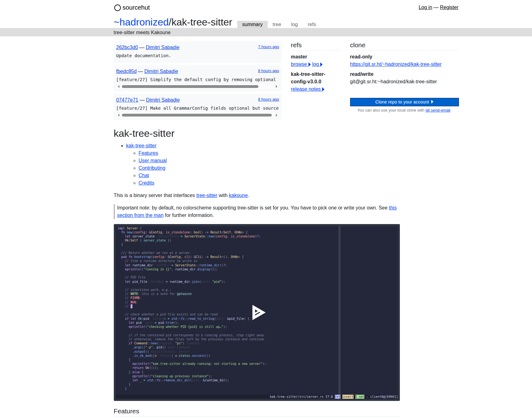Click Dimitri Sabadie on commit 07477e71
The width and height of the screenshot is (532, 418).
[x=163, y=100]
